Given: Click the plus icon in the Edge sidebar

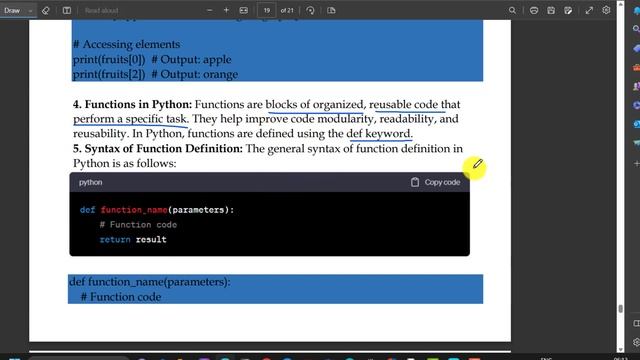Looking at the screenshot, I should tap(636, 163).
